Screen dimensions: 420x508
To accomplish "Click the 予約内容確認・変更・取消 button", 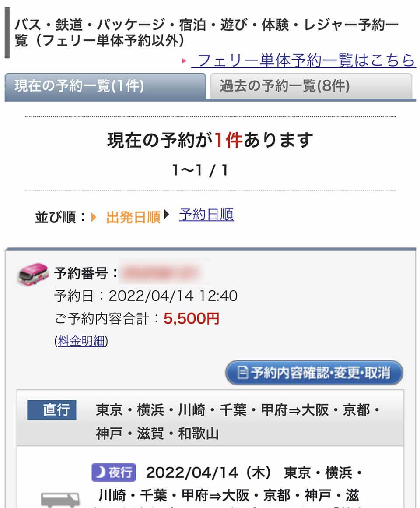I will (x=314, y=373).
